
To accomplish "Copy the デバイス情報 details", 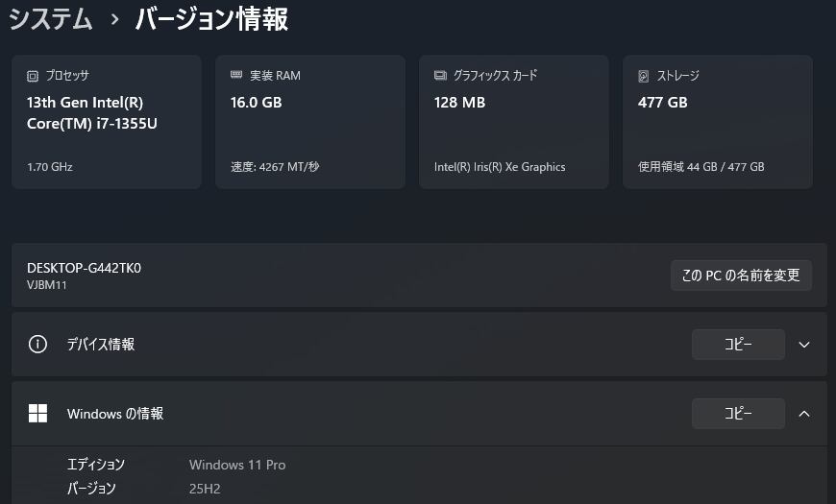I will (738, 345).
